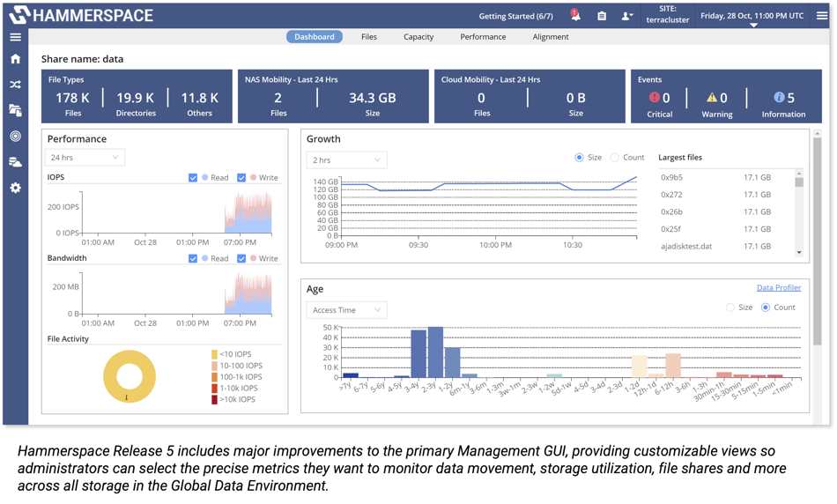Click the Critical events red icon

pyautogui.click(x=654, y=97)
